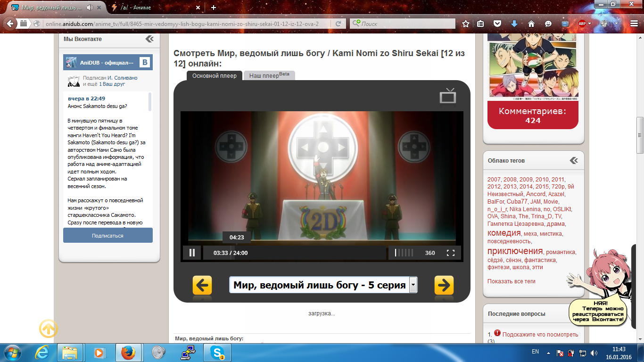Click the TV icon above the video

448,95
